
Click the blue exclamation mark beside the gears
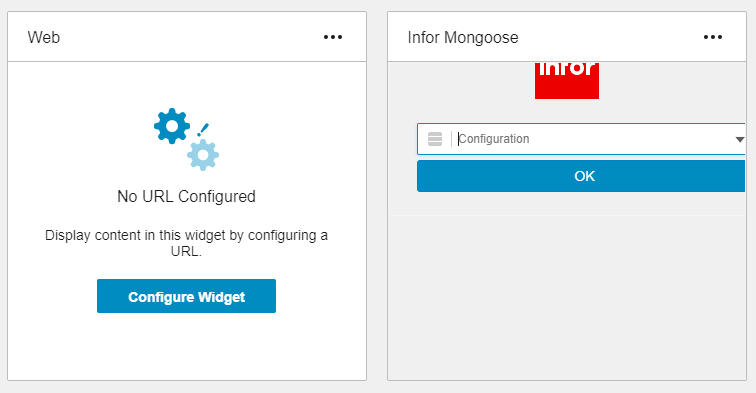pos(203,130)
